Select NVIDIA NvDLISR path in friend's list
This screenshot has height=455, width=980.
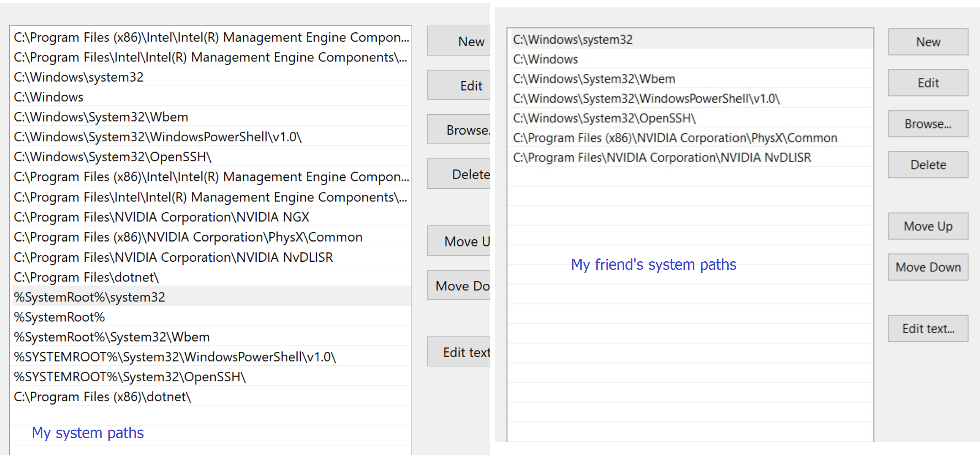pyautogui.click(x=662, y=157)
